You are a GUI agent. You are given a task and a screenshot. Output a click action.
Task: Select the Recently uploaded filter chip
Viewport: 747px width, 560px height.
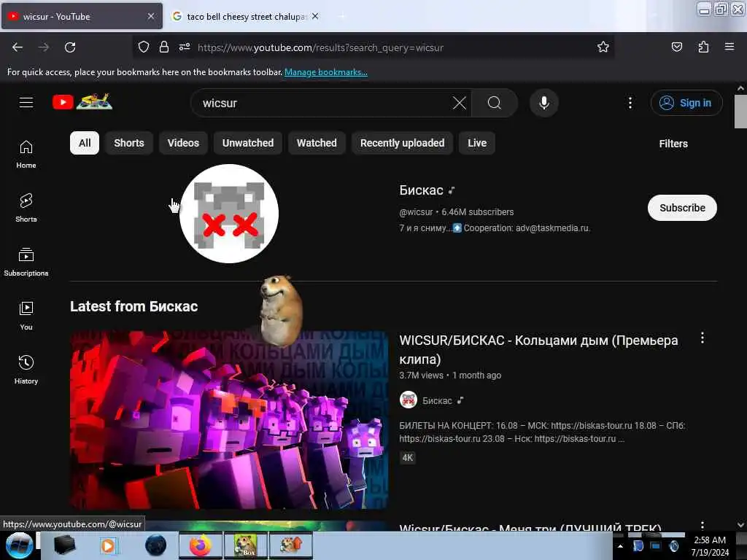[x=402, y=143]
